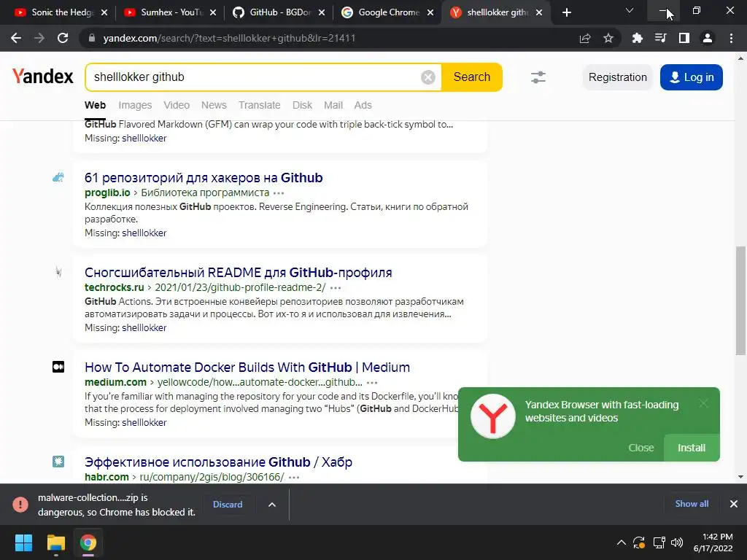The height and width of the screenshot is (560, 747).
Task: Show hidden system tray icons
Action: pos(622,542)
